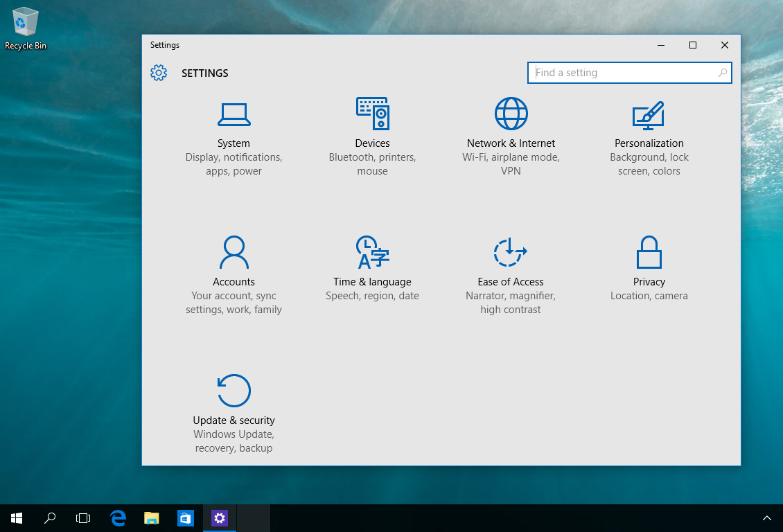Click the Network & Internet label

(x=511, y=143)
